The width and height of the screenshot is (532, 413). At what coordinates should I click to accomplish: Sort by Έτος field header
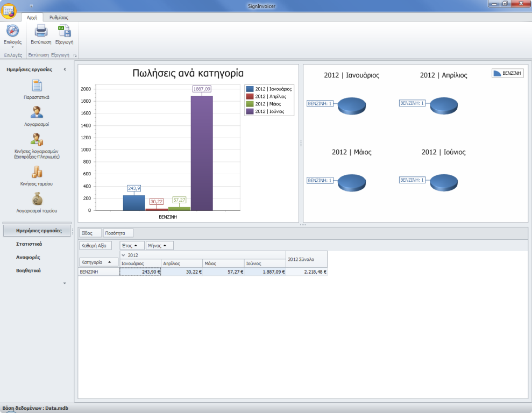pyautogui.click(x=132, y=246)
